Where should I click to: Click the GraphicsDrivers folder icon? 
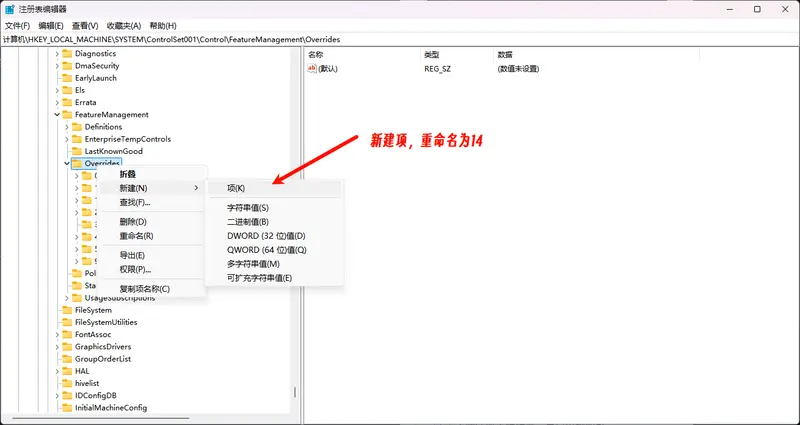67,346
